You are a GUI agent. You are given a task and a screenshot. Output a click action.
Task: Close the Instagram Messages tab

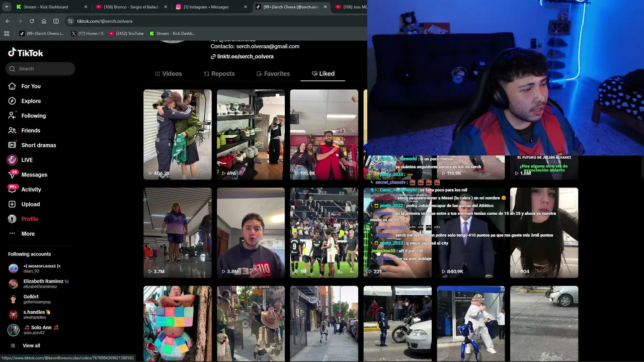tap(246, 7)
